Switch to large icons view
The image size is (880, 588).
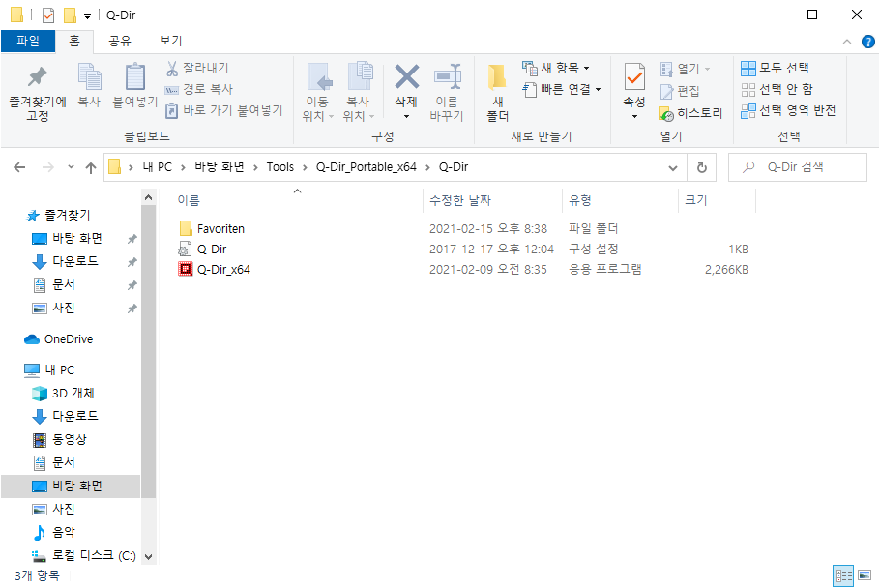pos(865,575)
